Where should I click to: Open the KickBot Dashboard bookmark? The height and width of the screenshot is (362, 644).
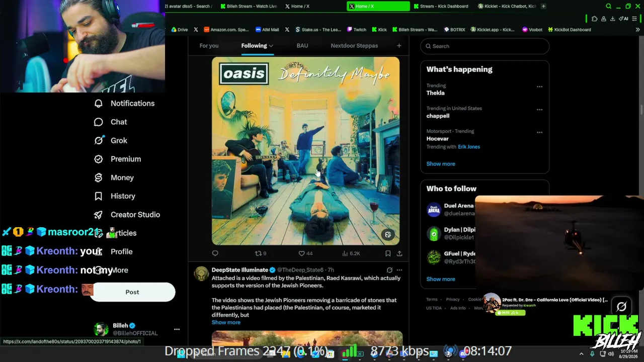coord(569,30)
